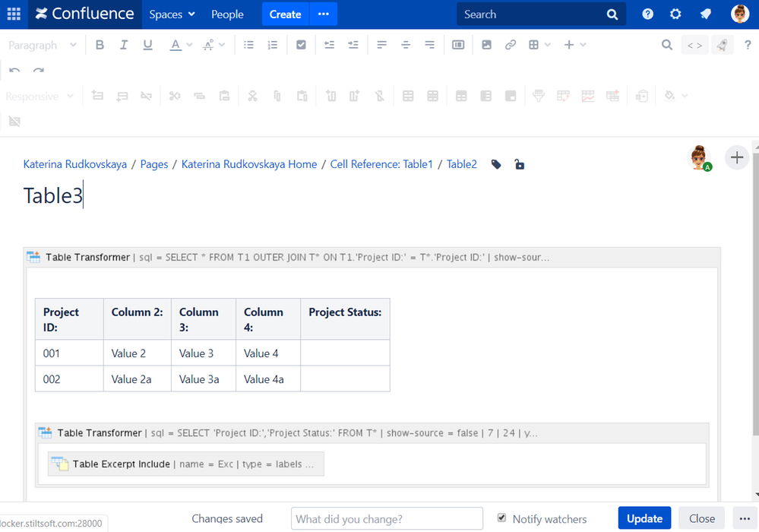This screenshot has height=532, width=759.
Task: Open user profile avatar menu
Action: (x=739, y=14)
